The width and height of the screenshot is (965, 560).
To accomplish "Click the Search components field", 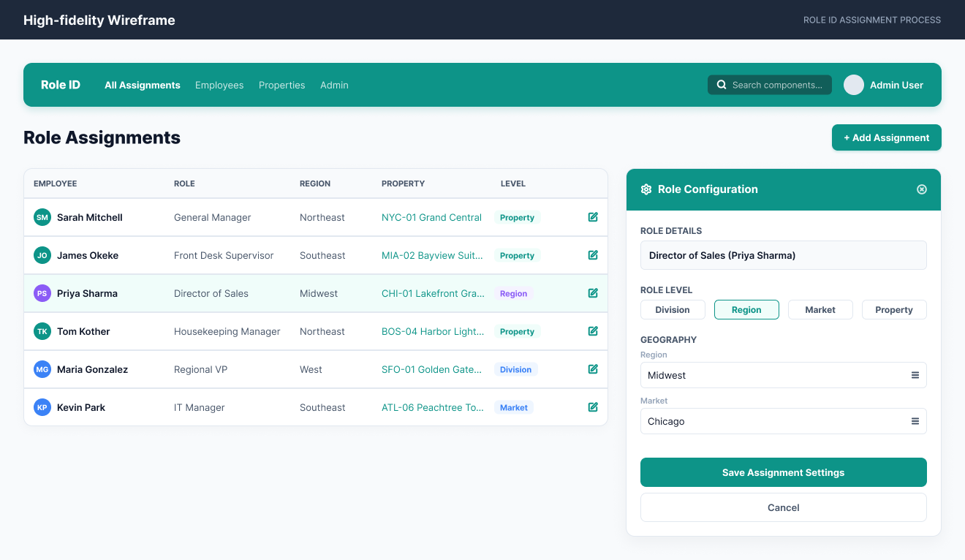I will [x=770, y=85].
